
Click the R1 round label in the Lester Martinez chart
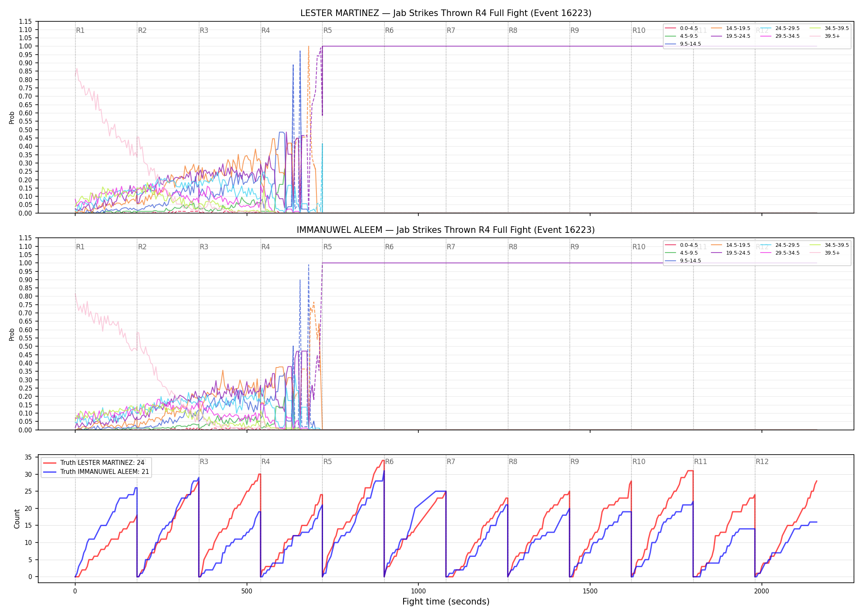pos(81,30)
